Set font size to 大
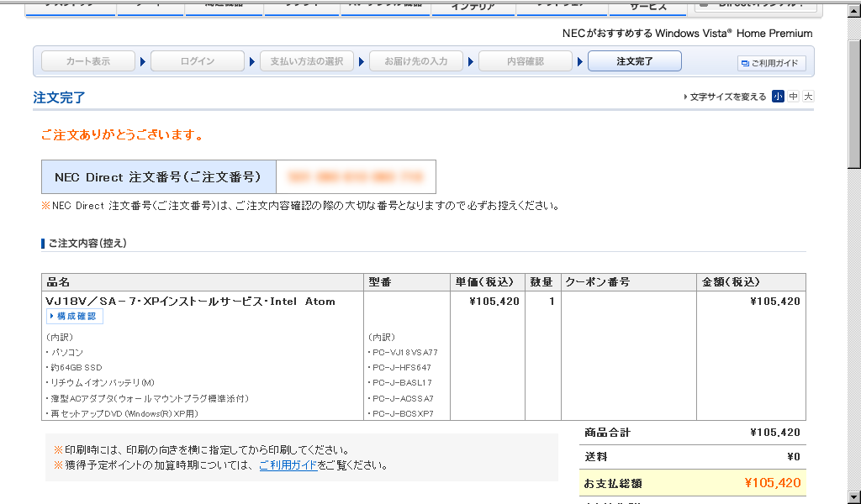The width and height of the screenshot is (861, 504). click(x=808, y=97)
